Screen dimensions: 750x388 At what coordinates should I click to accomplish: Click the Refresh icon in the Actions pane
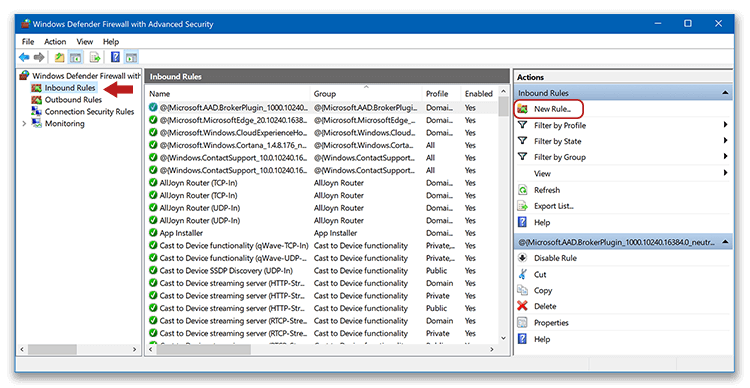(522, 190)
